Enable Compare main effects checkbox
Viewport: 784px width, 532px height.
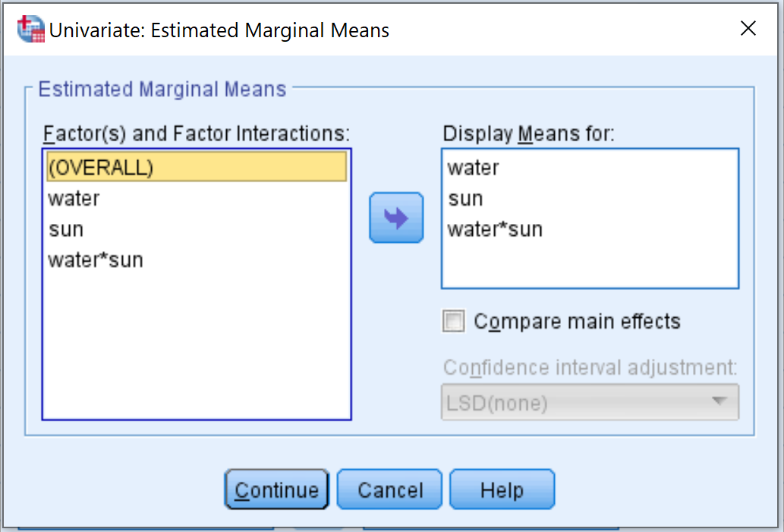(x=454, y=321)
